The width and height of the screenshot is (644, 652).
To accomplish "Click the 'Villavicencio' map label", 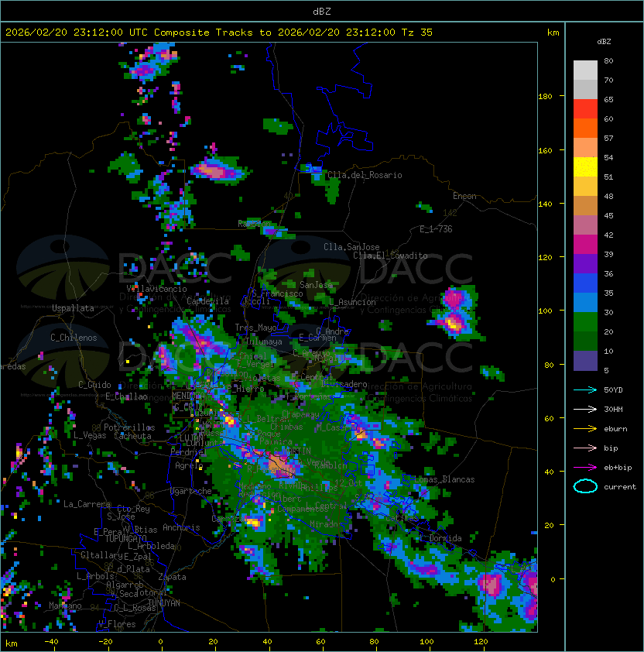I will click(x=156, y=289).
